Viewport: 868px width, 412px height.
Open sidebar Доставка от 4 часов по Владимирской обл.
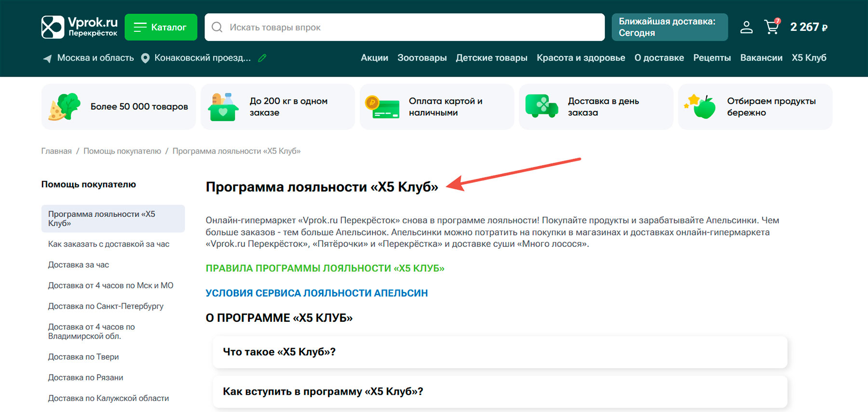pyautogui.click(x=92, y=331)
